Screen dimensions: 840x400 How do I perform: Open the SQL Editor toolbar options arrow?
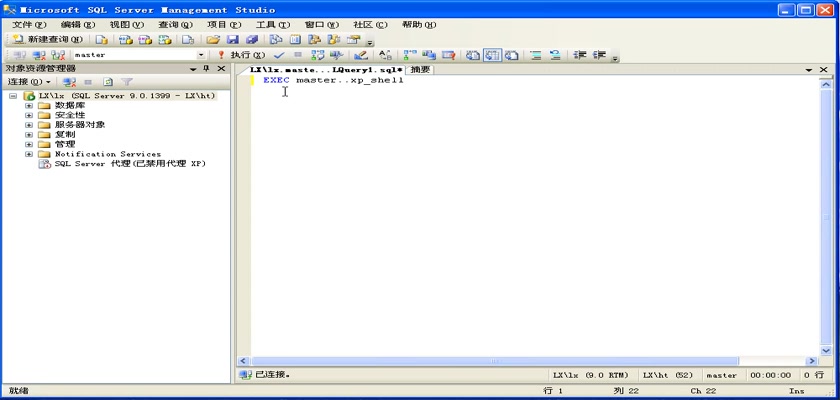tap(616, 57)
